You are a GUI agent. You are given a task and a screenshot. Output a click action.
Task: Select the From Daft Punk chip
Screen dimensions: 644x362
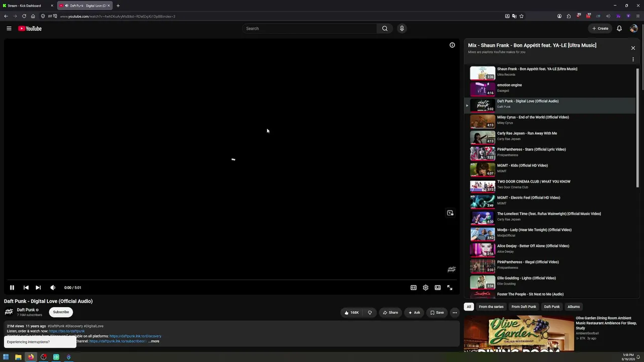click(524, 307)
